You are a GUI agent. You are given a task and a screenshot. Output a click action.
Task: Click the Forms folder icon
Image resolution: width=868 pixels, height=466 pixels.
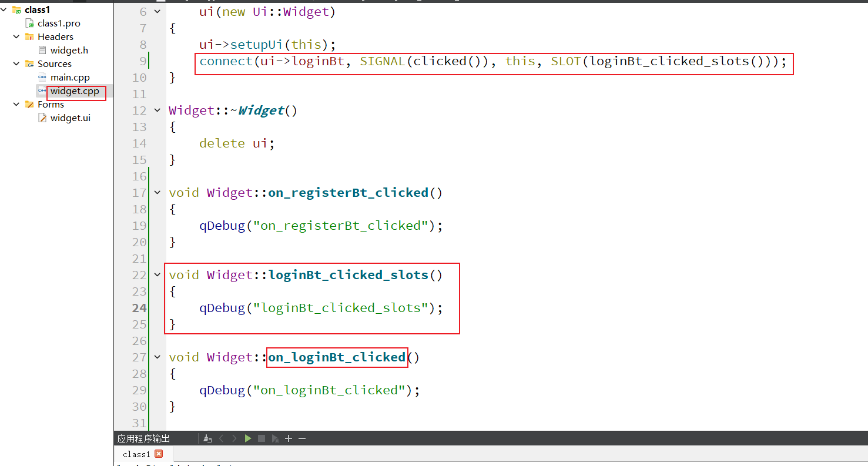coord(29,105)
